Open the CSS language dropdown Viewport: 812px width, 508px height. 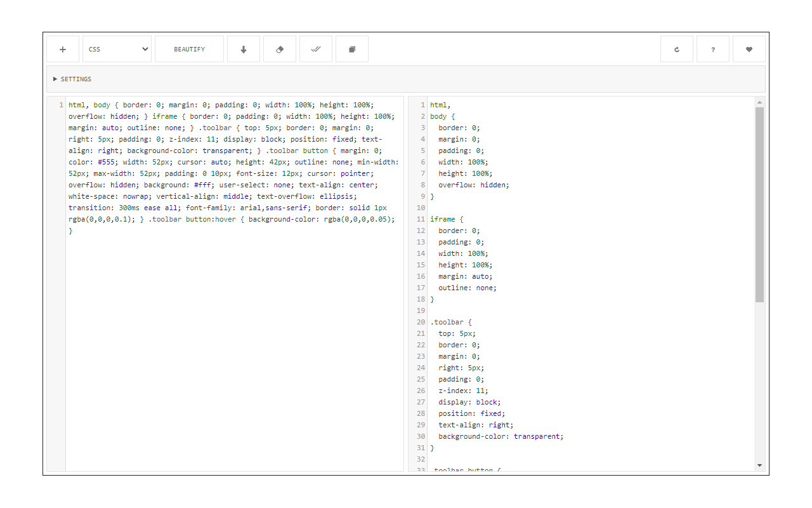click(x=116, y=49)
